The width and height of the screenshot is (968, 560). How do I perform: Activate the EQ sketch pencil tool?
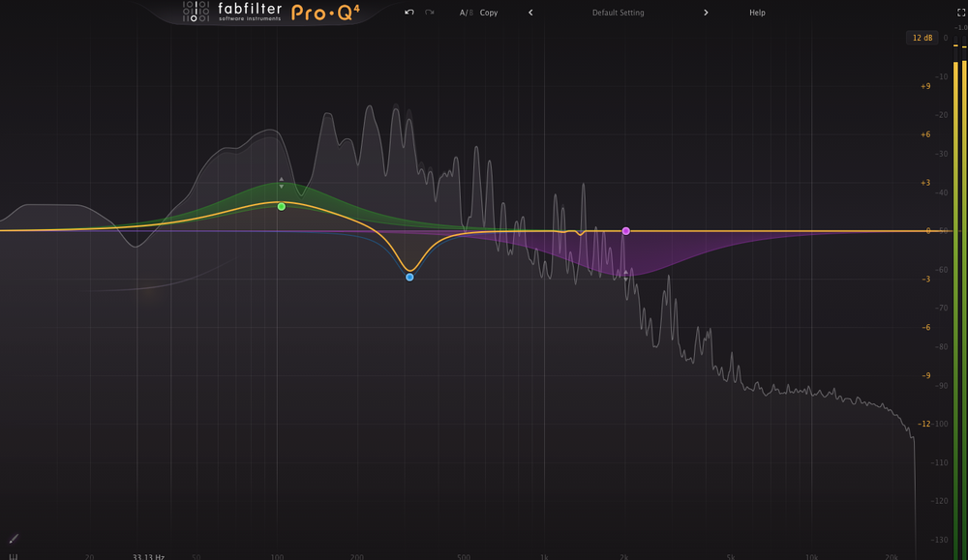(14, 539)
